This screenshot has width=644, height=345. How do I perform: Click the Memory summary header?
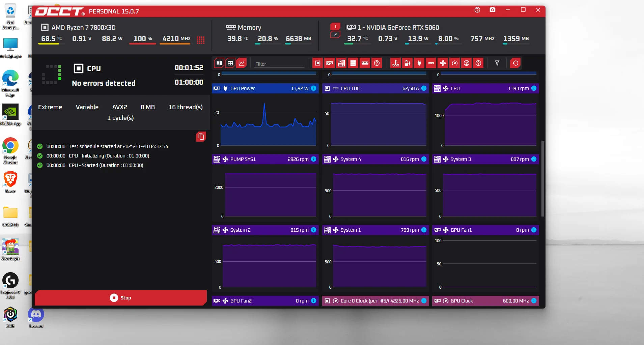(244, 27)
